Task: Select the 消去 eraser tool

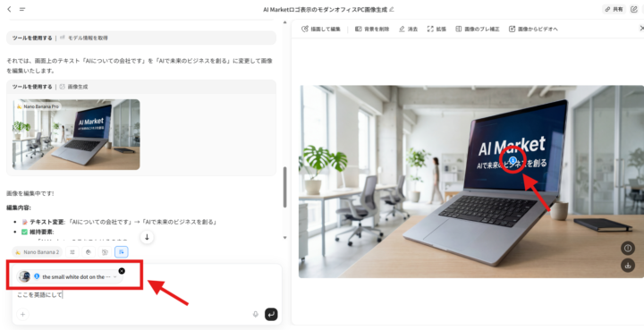Action: [408, 29]
